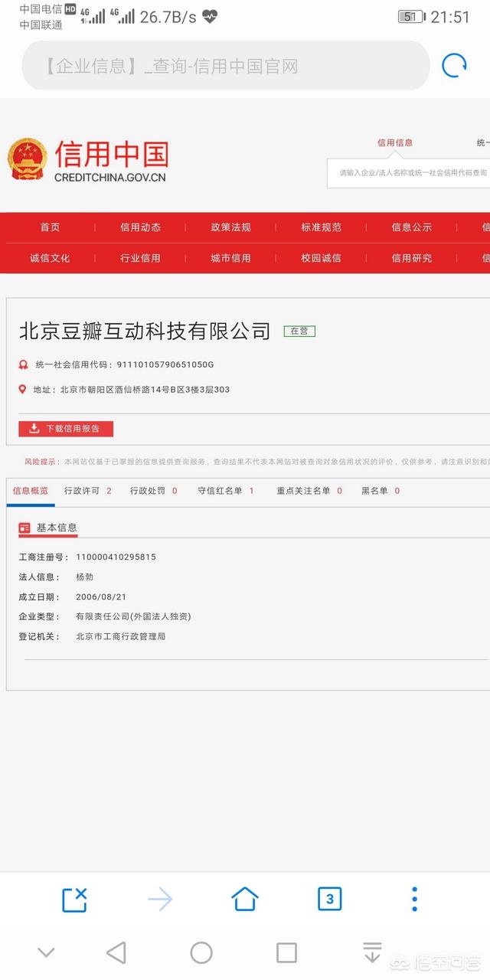The image size is (490, 980).
Task: Click the address location pin icon
Action: click(23, 390)
